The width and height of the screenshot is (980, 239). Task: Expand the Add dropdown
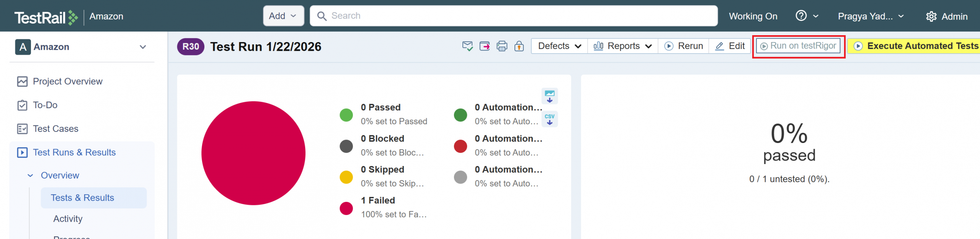283,16
